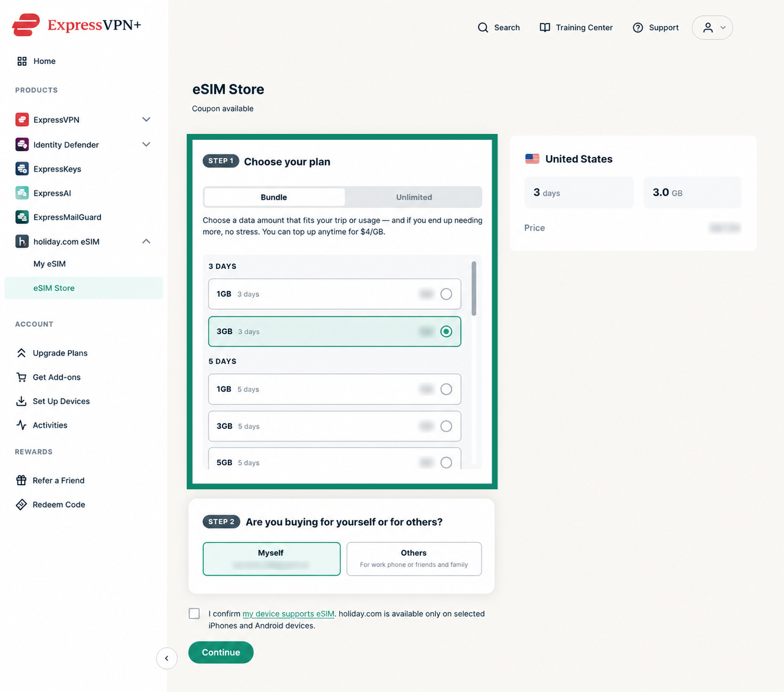
Task: Click the Training Center book icon
Action: [x=545, y=28]
